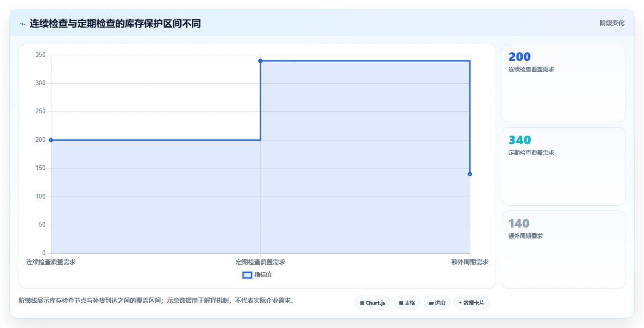Click the data point at value 140
This screenshot has width=644, height=328.
pos(470,174)
